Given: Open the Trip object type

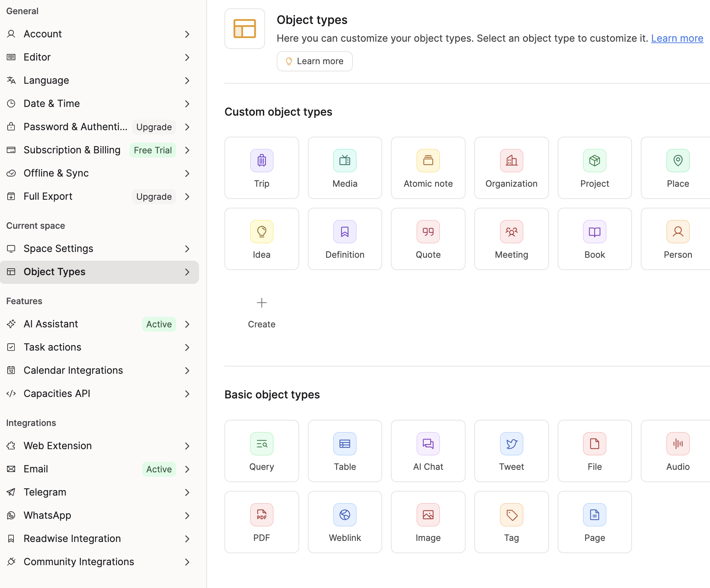Looking at the screenshot, I should [x=261, y=168].
